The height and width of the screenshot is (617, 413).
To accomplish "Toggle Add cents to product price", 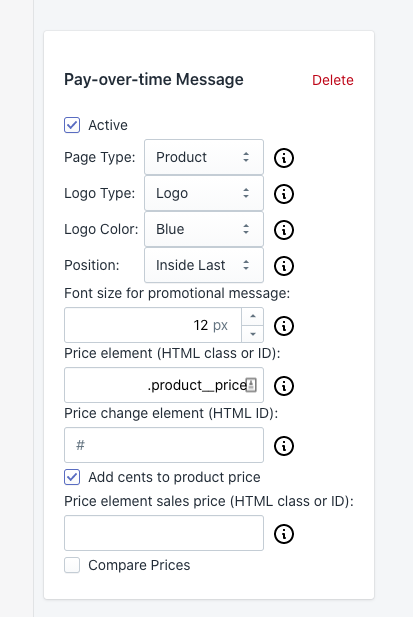I will (x=72, y=477).
